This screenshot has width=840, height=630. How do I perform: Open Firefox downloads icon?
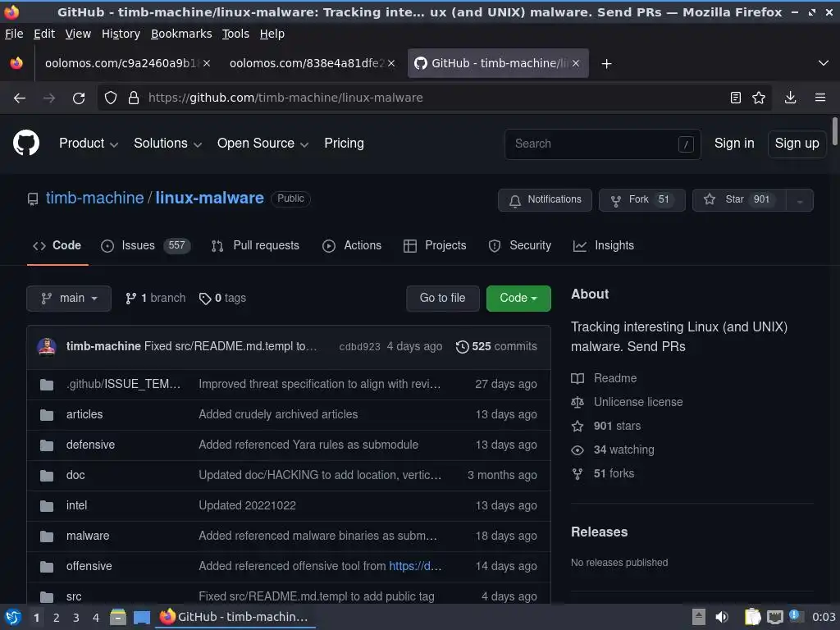tap(790, 98)
